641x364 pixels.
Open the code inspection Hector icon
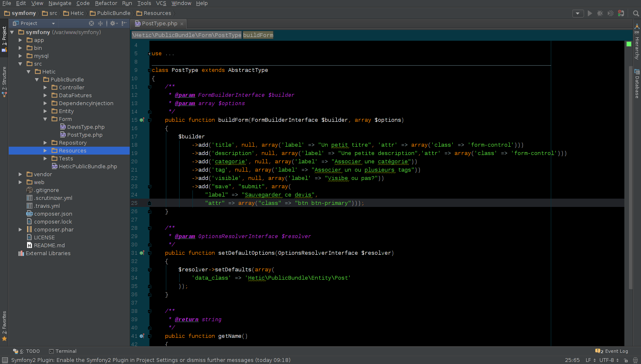pyautogui.click(x=635, y=360)
